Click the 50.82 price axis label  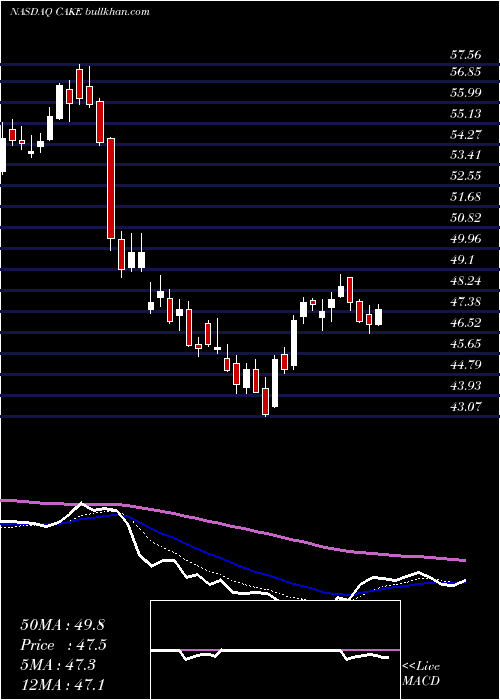(x=465, y=218)
